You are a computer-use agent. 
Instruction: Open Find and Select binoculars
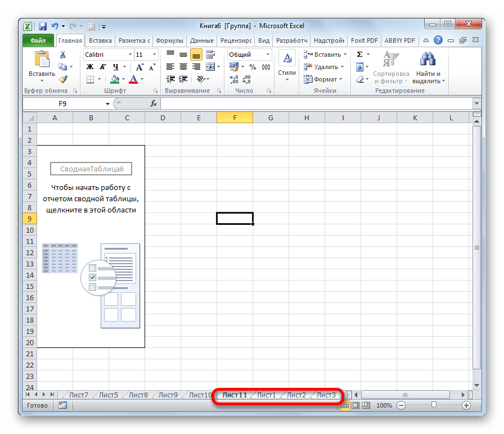(427, 59)
